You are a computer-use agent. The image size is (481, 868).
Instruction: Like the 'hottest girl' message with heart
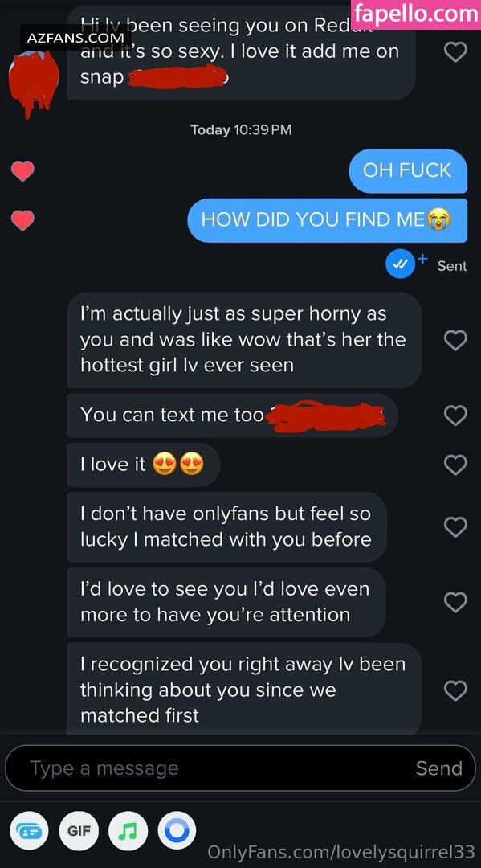(x=455, y=340)
